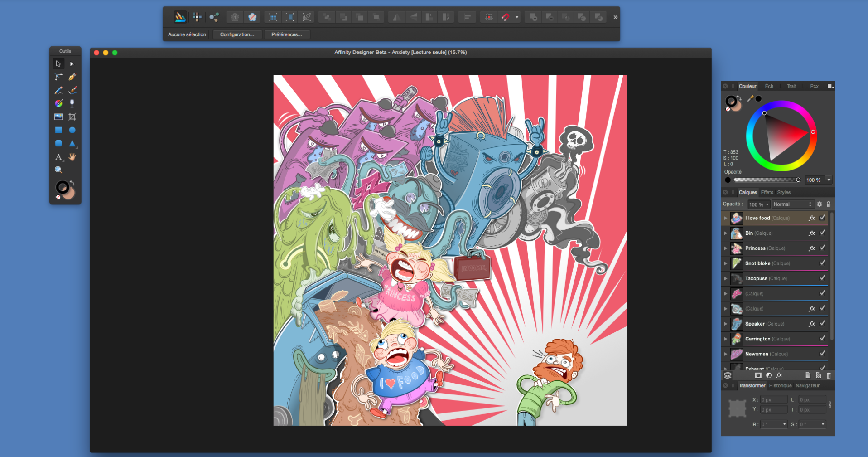Open snapping options dropdown arrow

(517, 17)
